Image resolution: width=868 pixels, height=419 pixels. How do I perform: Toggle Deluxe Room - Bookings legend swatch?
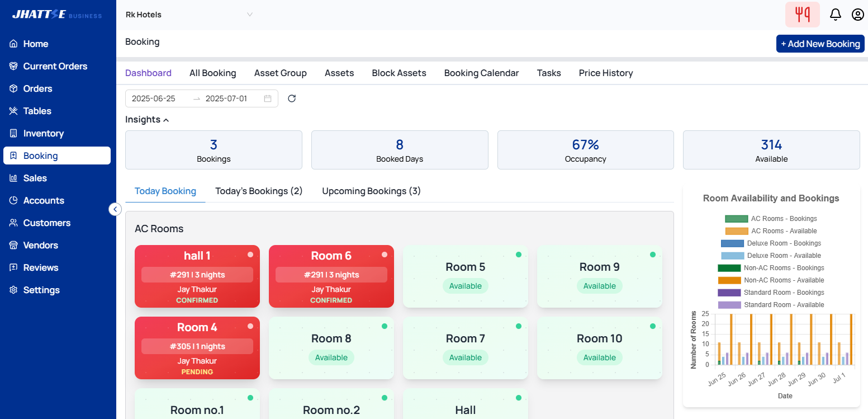pyautogui.click(x=732, y=243)
